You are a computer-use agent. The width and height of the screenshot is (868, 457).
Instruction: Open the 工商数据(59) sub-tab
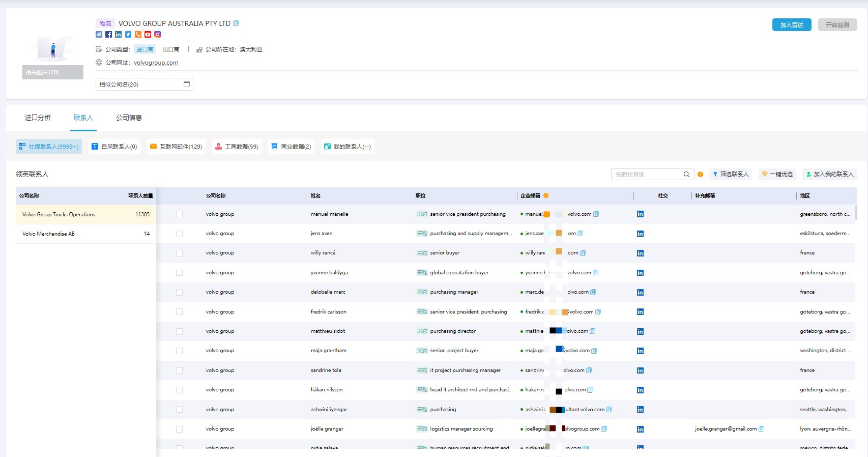click(x=237, y=147)
